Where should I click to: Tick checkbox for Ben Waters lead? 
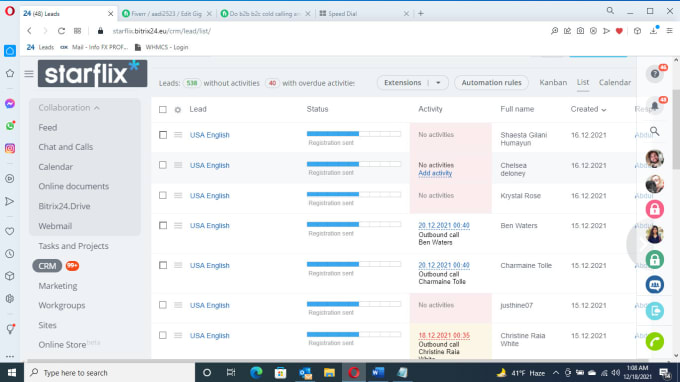163,225
